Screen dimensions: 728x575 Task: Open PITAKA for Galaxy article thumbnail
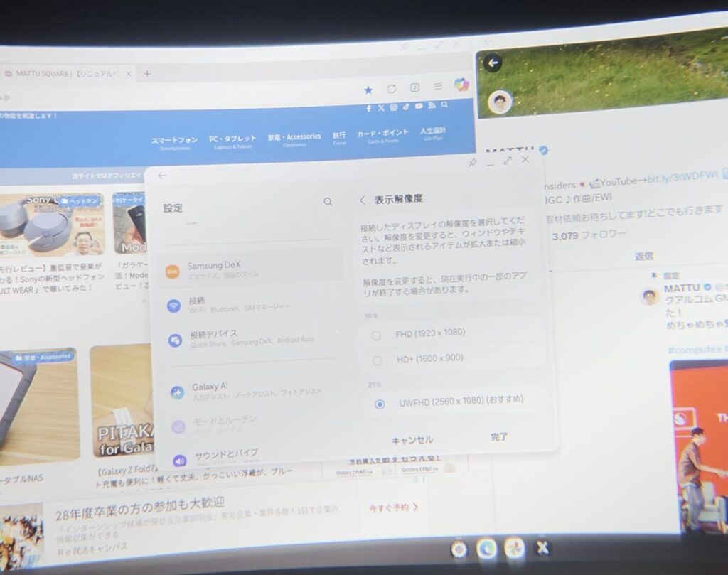click(122, 402)
